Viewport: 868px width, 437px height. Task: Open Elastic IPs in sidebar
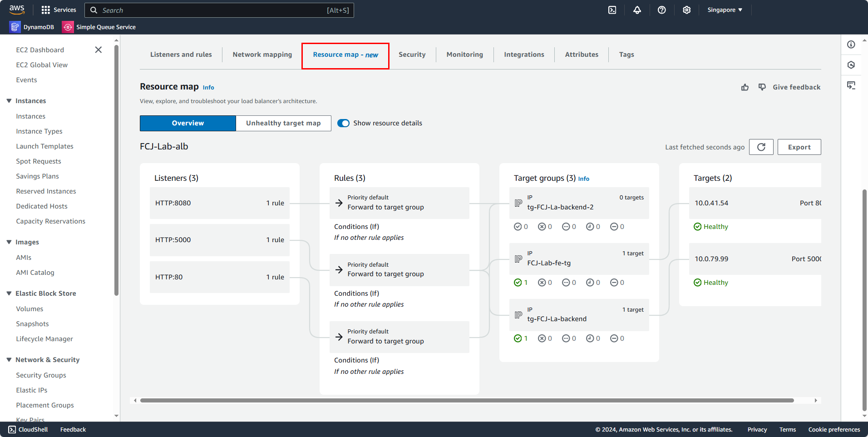(32, 390)
